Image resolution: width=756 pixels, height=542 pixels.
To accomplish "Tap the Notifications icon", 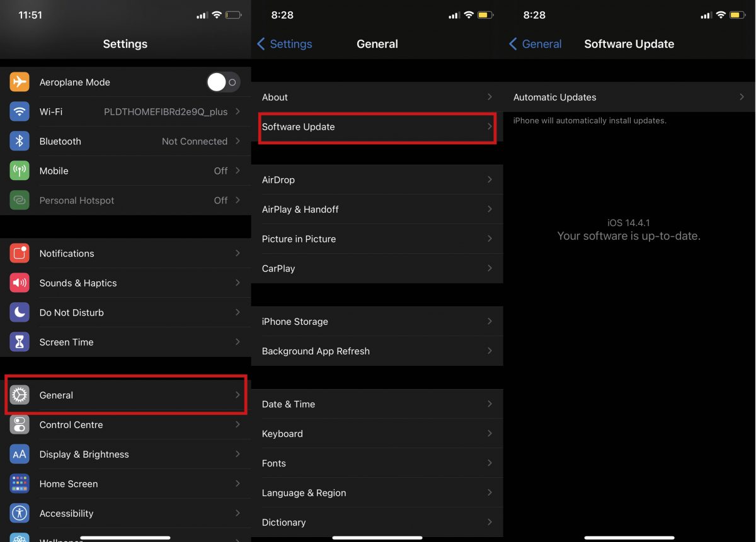I will pyautogui.click(x=20, y=253).
